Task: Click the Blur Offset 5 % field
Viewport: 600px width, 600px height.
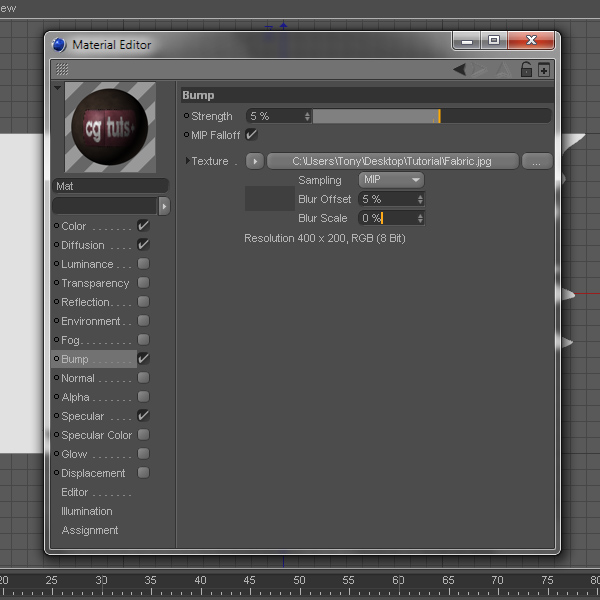Action: tap(391, 199)
